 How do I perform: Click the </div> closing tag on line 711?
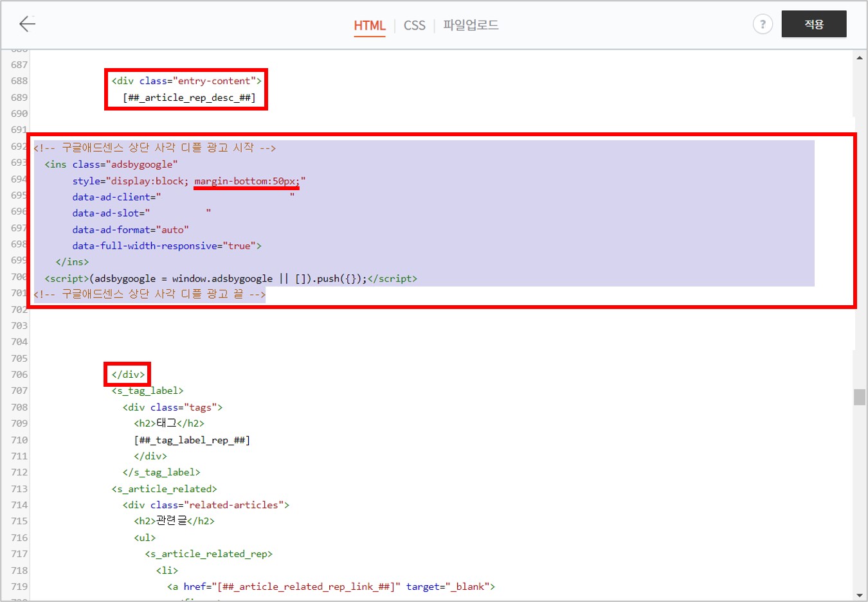tap(150, 456)
